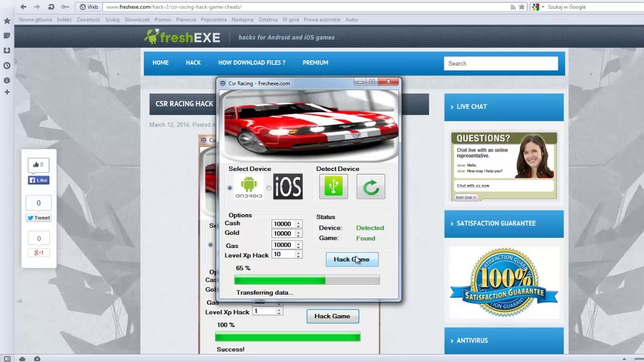Open the notes panel in browser sidebar

click(7, 36)
